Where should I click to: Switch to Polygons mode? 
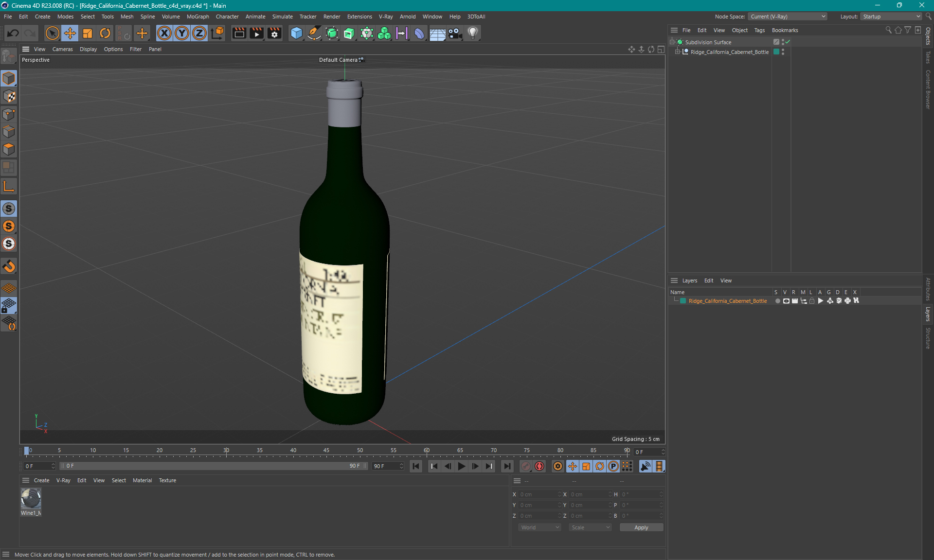click(9, 149)
